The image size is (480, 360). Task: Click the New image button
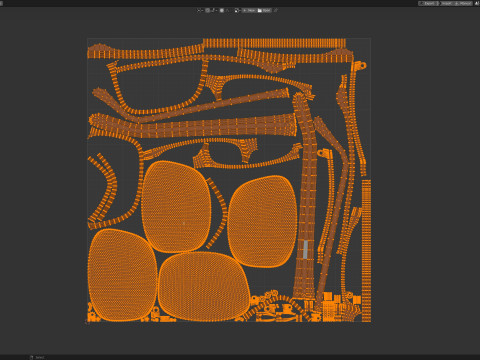point(249,10)
